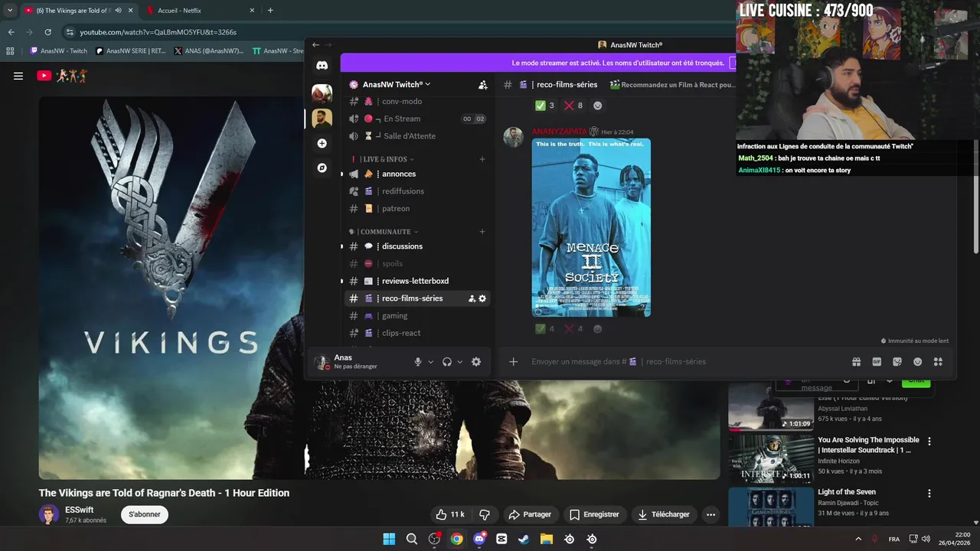Toggle the red X reaction with count 8
The width and height of the screenshot is (980, 551).
coord(573,106)
